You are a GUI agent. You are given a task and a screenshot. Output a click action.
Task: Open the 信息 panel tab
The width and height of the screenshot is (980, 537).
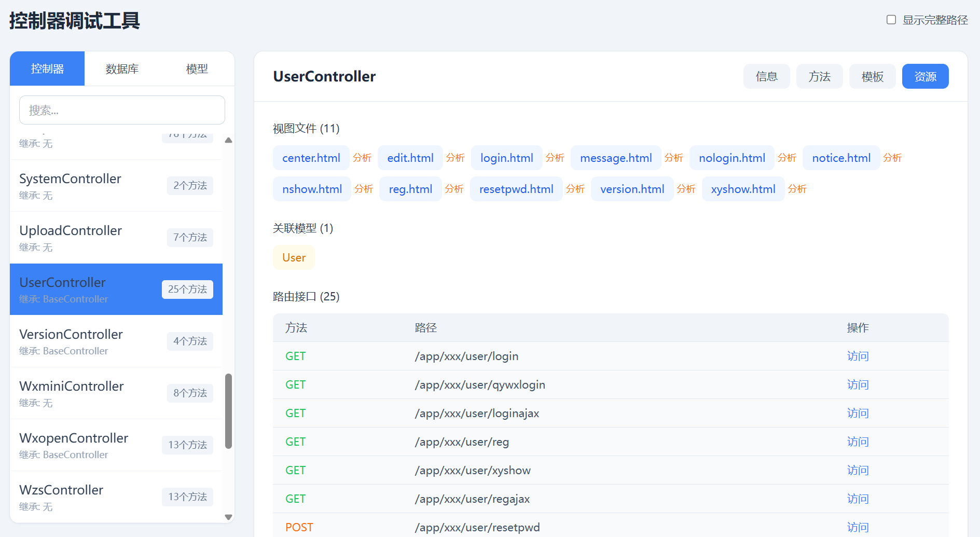pyautogui.click(x=766, y=77)
